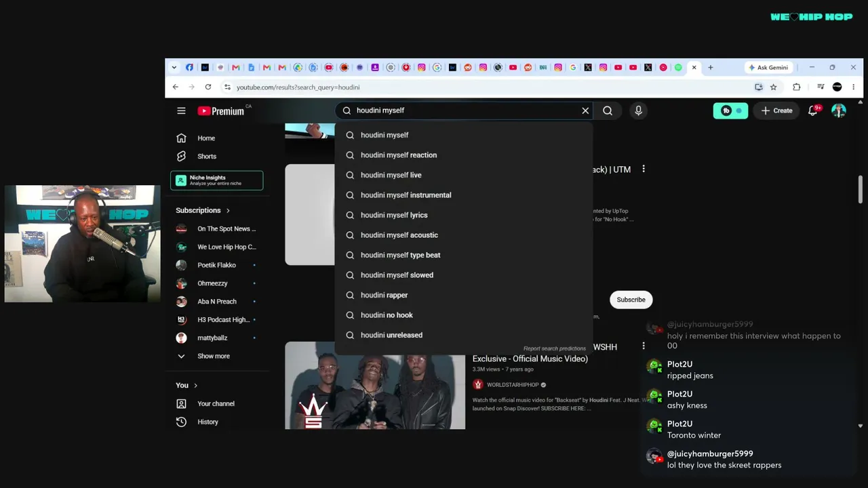The height and width of the screenshot is (488, 868).
Task: Choose "houdini no hook" suggestion
Action: click(464, 315)
